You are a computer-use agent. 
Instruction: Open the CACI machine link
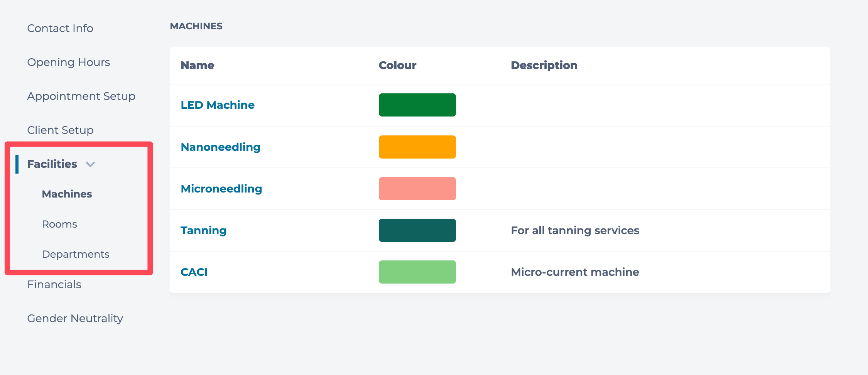click(x=194, y=272)
